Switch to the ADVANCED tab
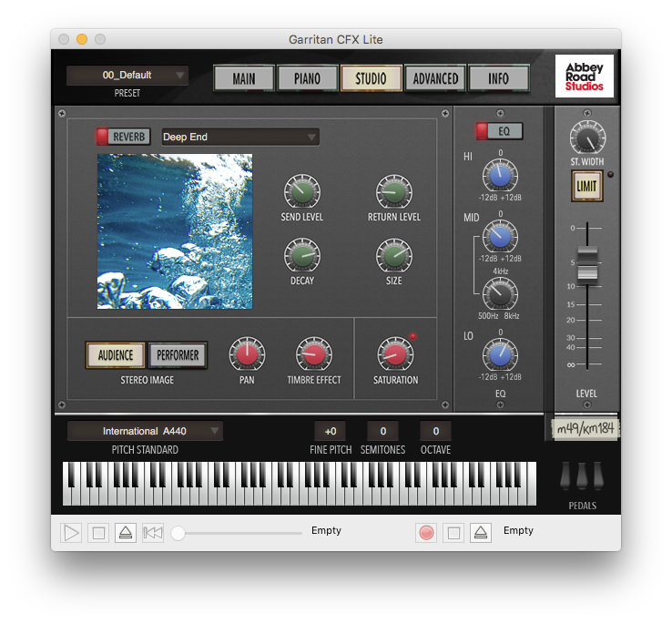The image size is (672, 624). click(x=435, y=78)
